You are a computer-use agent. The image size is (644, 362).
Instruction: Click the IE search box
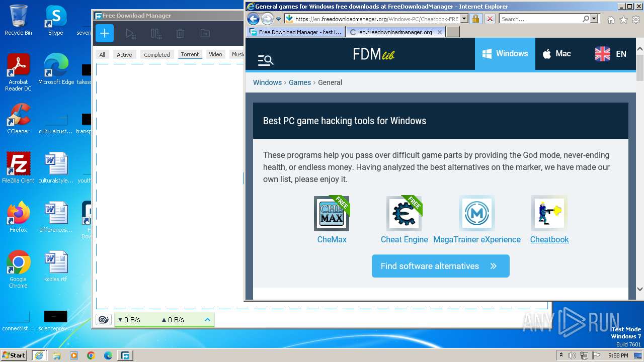tap(541, 19)
